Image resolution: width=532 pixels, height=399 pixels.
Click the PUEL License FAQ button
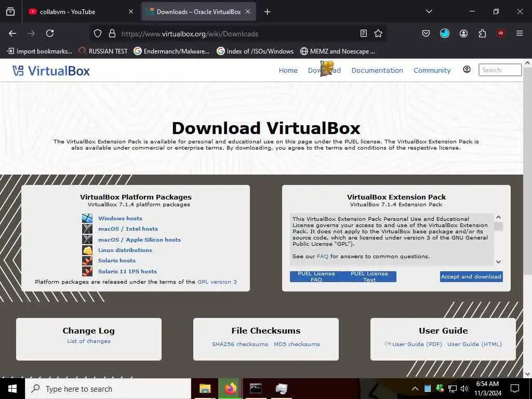pyautogui.click(x=316, y=276)
